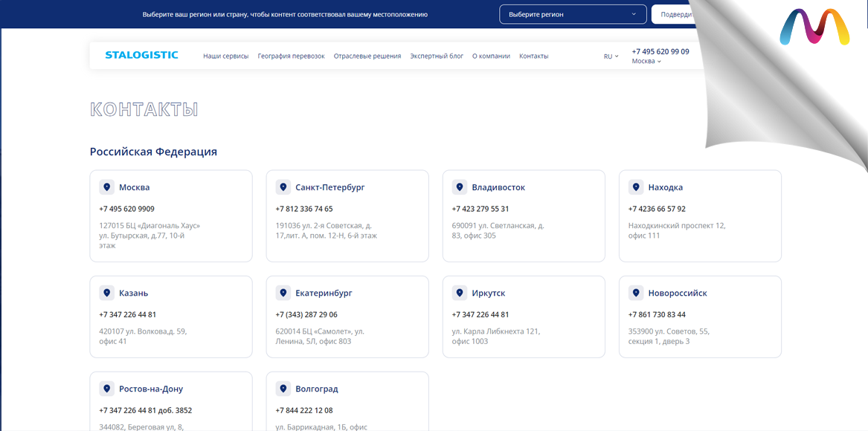Viewport: 868px width, 431px height.
Task: Click the address '191036 ул. 2-я Советская'
Action: (327, 230)
